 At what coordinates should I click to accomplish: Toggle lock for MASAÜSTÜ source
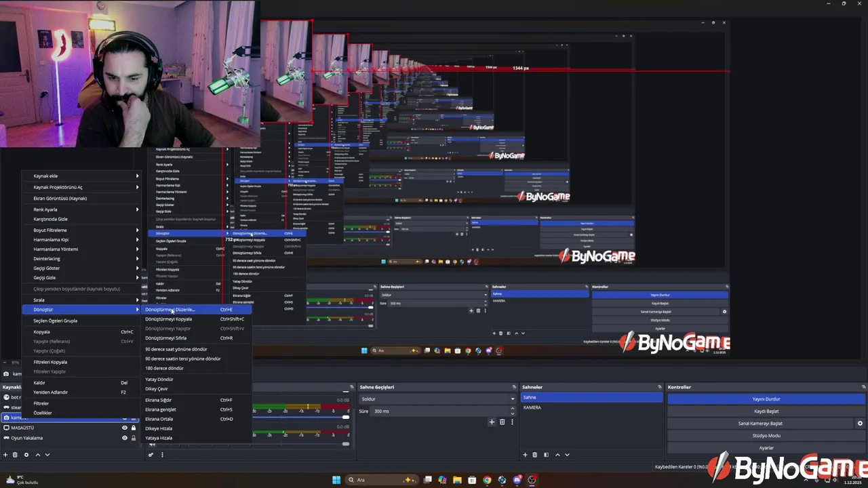coord(134,428)
